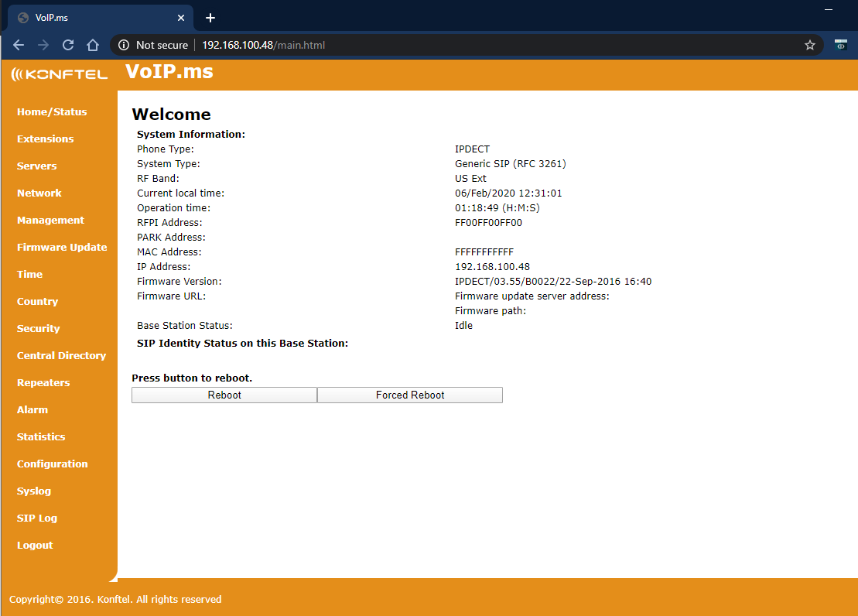Go to the Extensions menu item
Viewport: 858px width, 616px height.
click(x=46, y=139)
